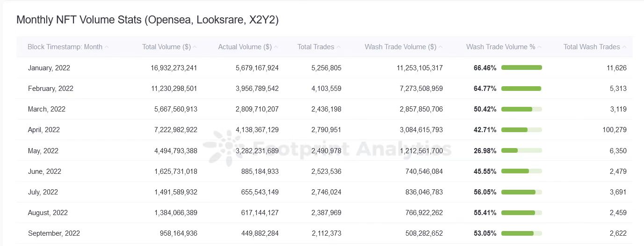
Task: Click sort arrow beside Total Trades
Action: click(339, 47)
